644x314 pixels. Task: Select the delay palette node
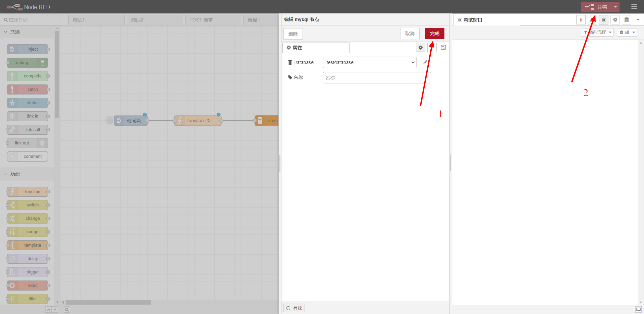(x=28, y=259)
